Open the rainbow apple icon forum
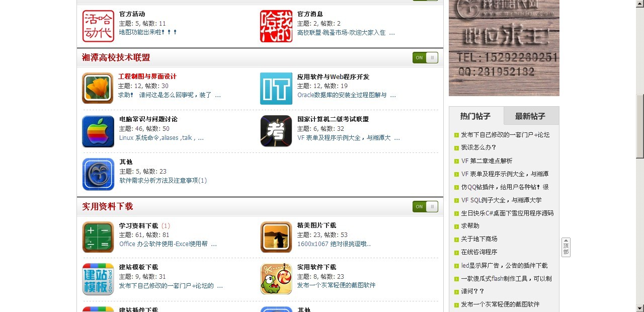Viewport: 644px width, 312px height. 98,131
